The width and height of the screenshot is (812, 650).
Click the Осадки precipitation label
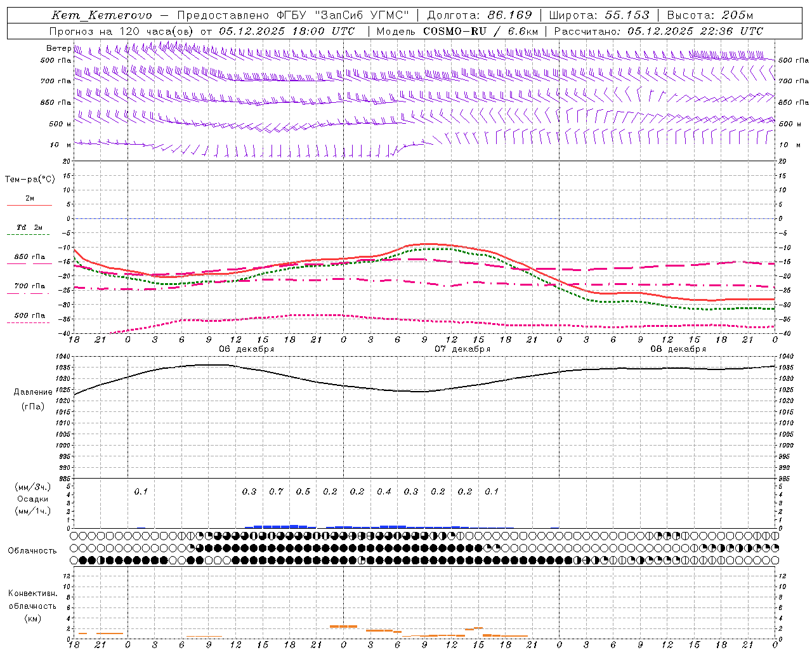[33, 499]
